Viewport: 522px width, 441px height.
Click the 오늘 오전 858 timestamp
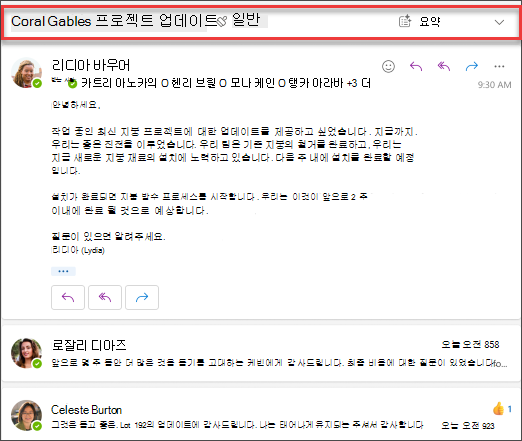coord(470,344)
